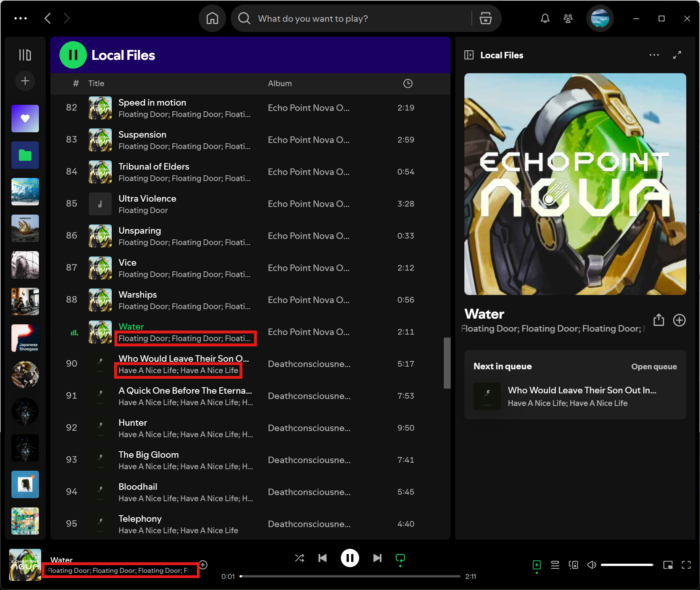Open the mini player
Screen dimensions: 700x590
click(x=668, y=565)
